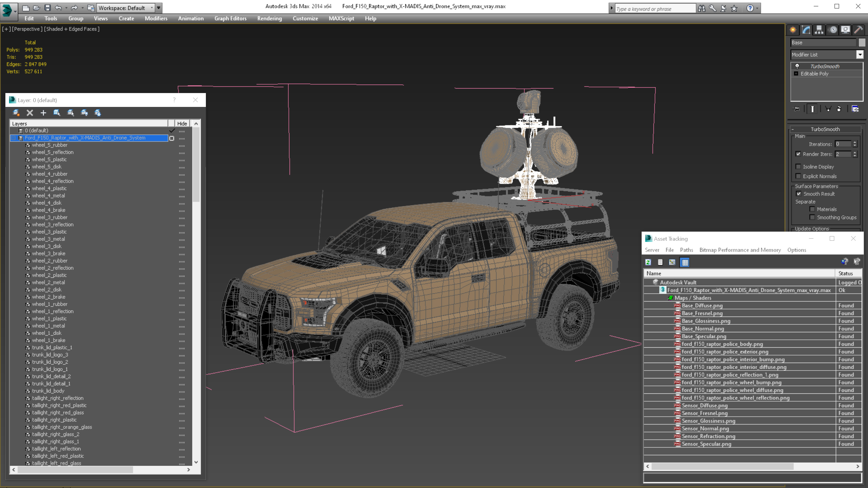Toggle hide for wheel_5_rubber layer row

point(182,145)
